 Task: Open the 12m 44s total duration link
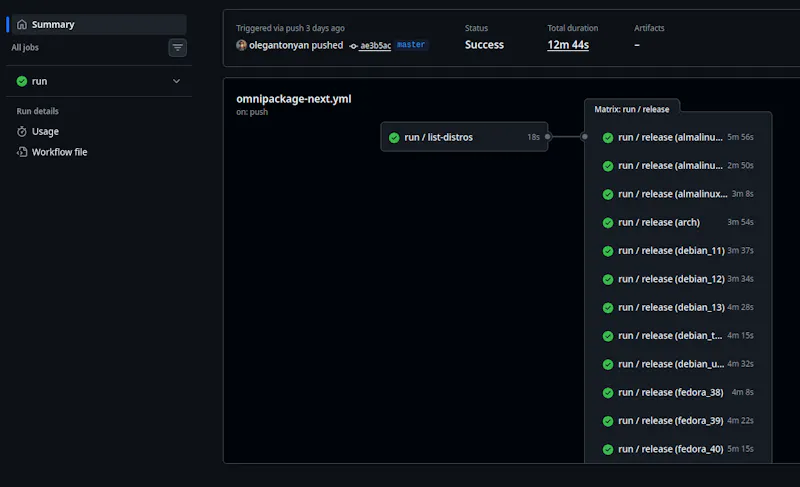[568, 45]
